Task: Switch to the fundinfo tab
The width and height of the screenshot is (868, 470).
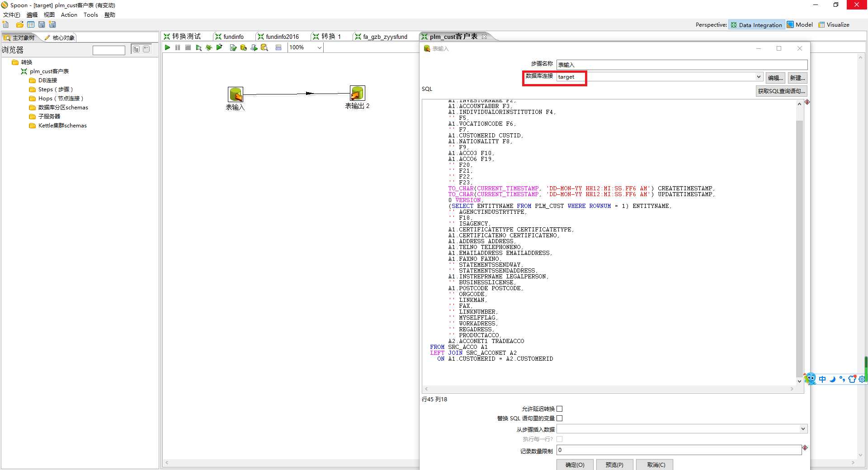Action: coord(233,37)
